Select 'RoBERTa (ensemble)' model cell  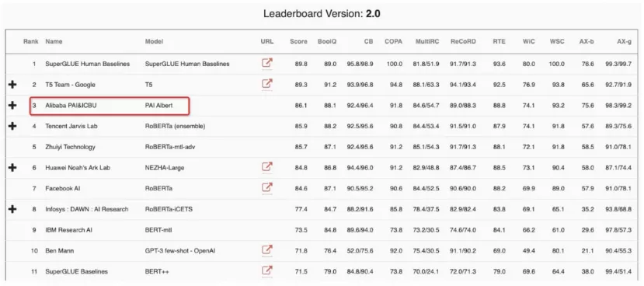pos(175,126)
